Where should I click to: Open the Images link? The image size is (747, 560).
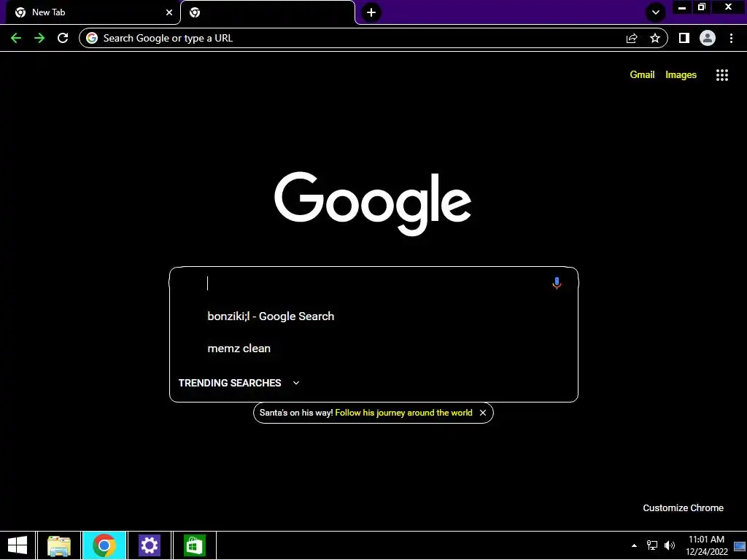point(681,75)
